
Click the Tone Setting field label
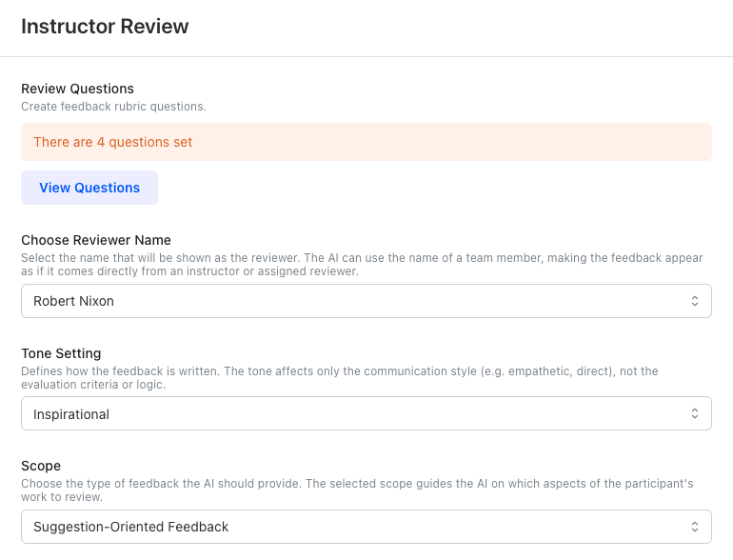(61, 353)
